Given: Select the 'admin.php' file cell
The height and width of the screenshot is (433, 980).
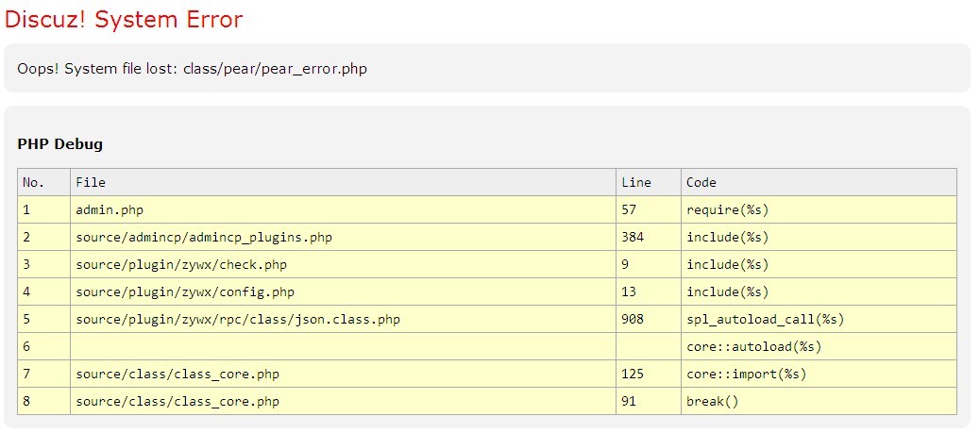Looking at the screenshot, I should (343, 210).
